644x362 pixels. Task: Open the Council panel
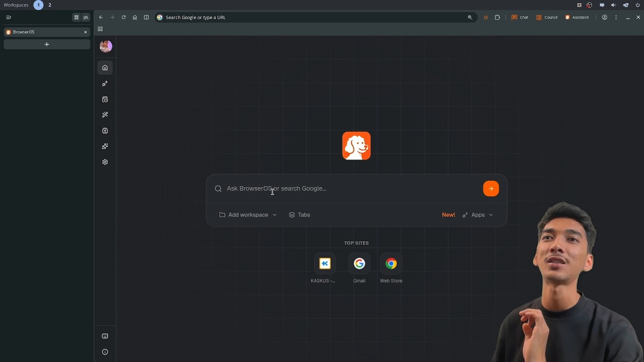[x=547, y=17]
